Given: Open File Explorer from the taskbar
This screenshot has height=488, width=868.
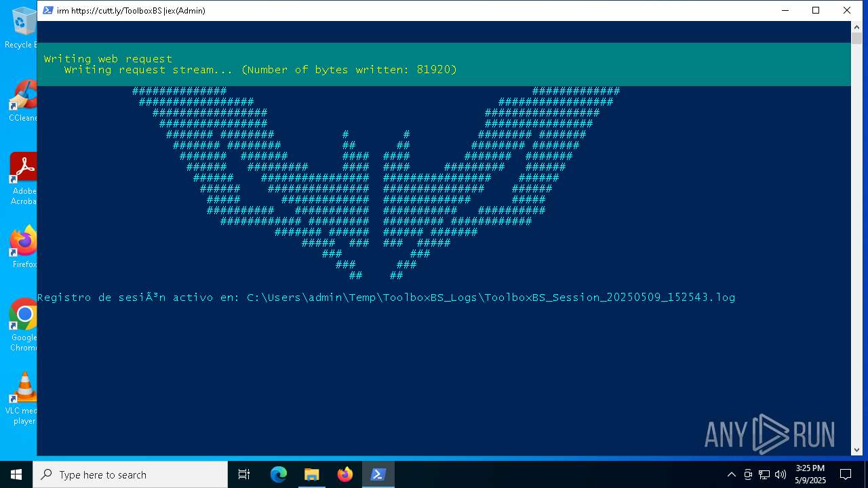Looking at the screenshot, I should (311, 474).
